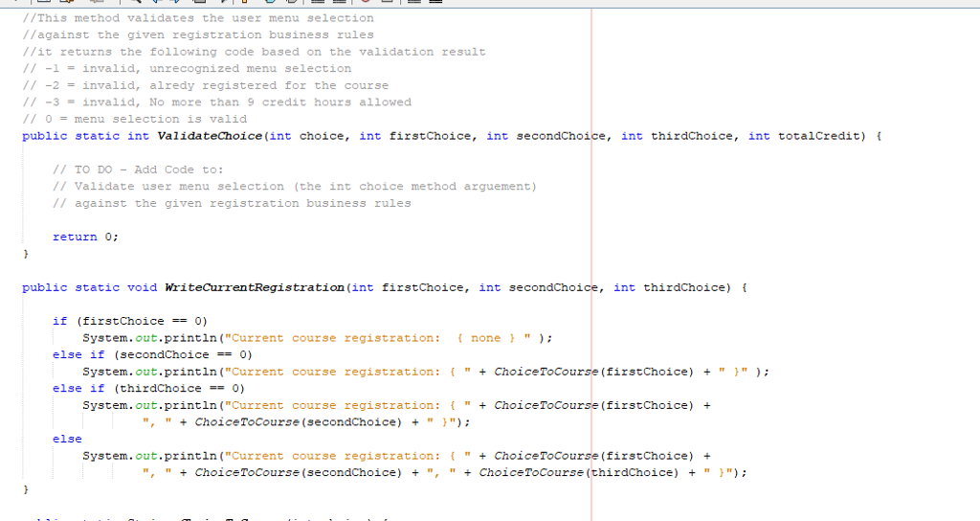Click the standalone final "else" keyword line
The height and width of the screenshot is (521, 980).
[x=67, y=439]
